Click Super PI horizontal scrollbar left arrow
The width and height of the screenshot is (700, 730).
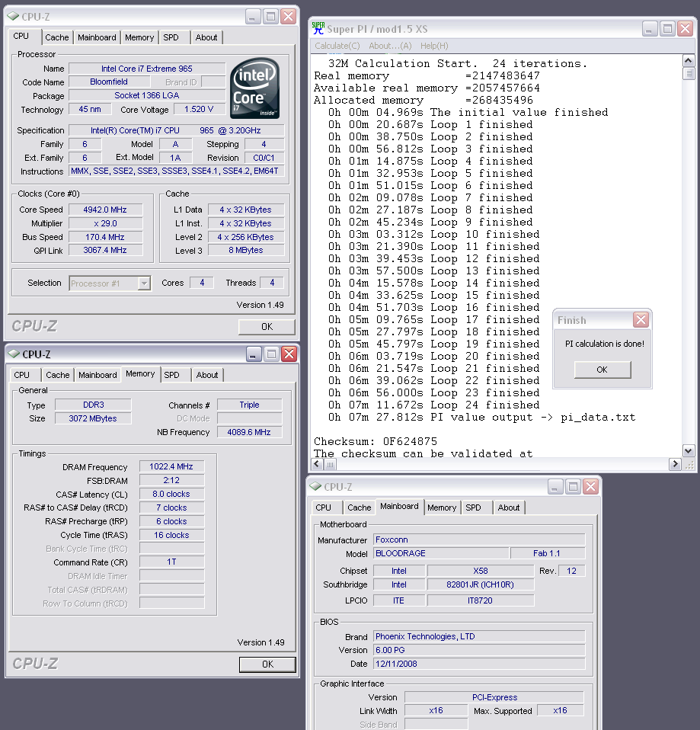click(318, 464)
